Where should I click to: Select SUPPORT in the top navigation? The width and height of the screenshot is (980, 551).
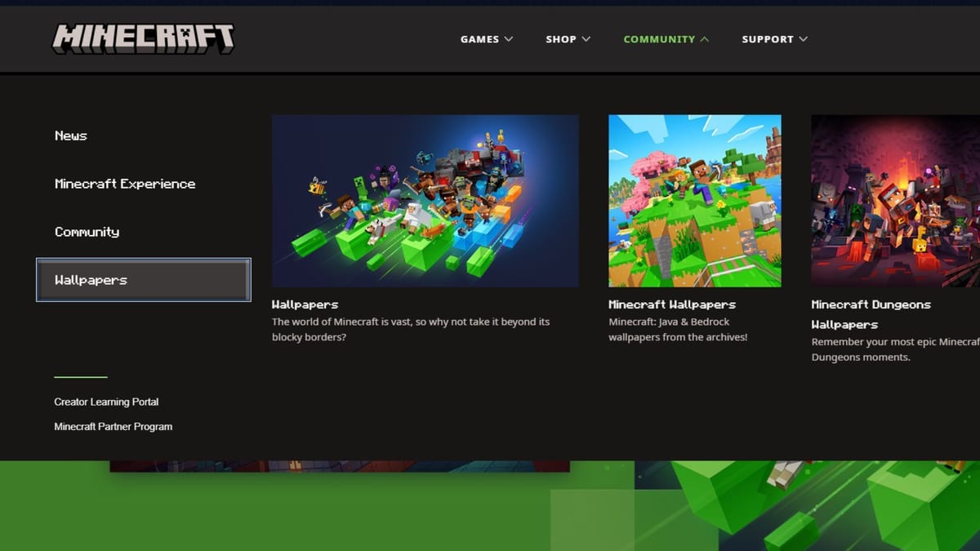[768, 38]
